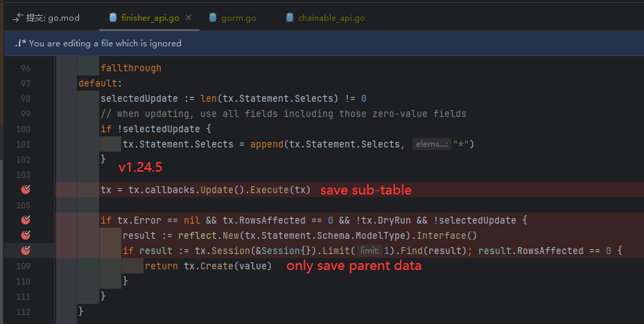644x324 pixels.
Task: Click the 'default:' keyword
Action: [101, 83]
